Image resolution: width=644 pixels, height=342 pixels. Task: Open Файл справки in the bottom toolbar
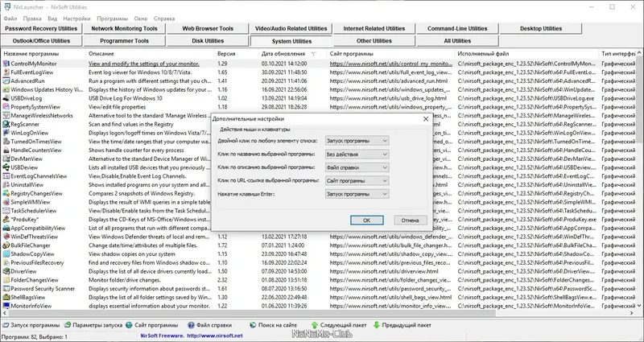click(x=210, y=325)
